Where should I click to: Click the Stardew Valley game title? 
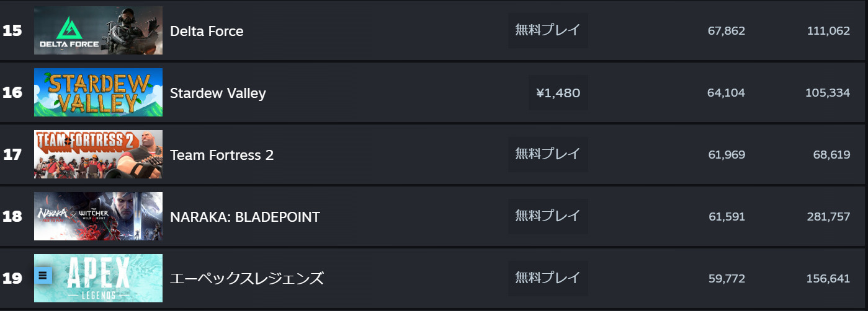[218, 93]
